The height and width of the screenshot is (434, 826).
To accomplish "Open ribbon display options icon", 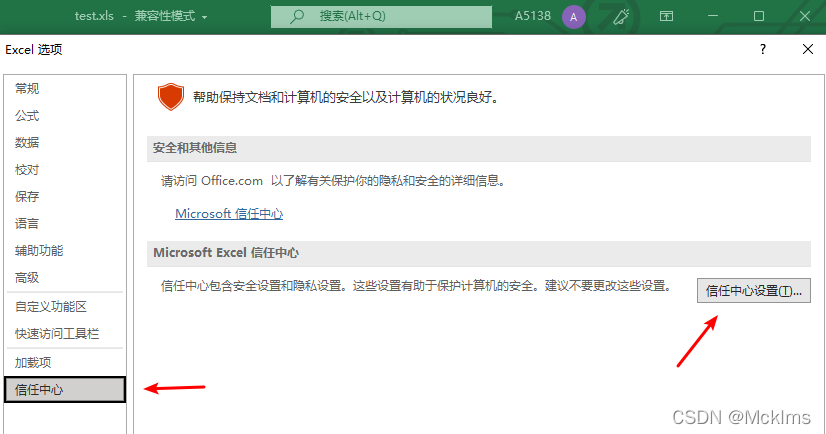I will tap(666, 16).
